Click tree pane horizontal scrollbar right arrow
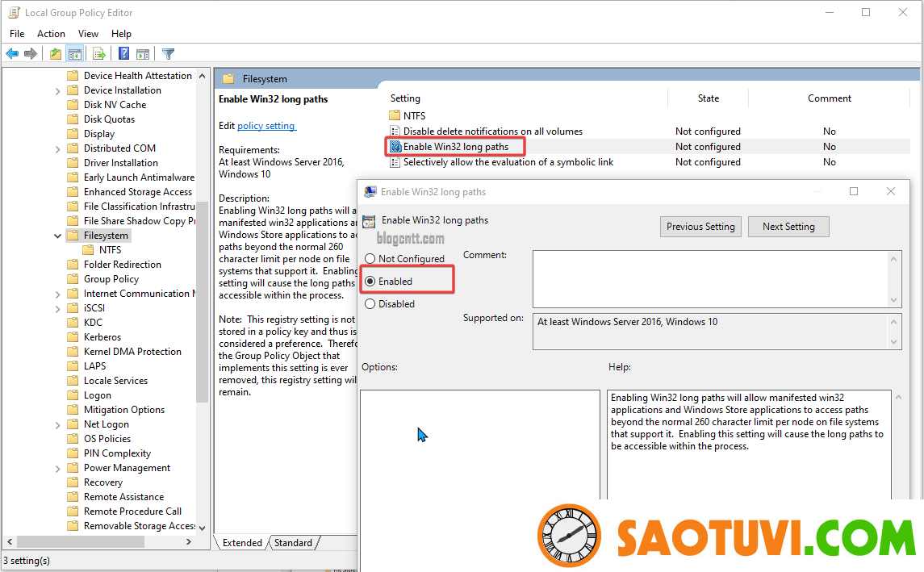The width and height of the screenshot is (924, 572). click(x=189, y=541)
